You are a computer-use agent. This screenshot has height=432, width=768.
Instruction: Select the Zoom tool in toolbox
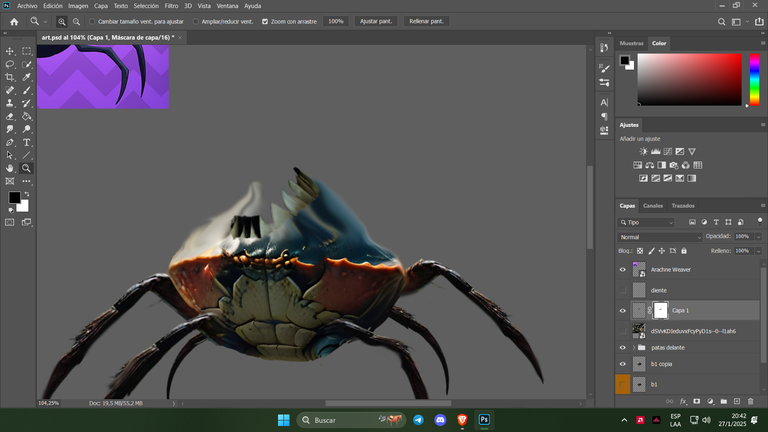(x=26, y=168)
